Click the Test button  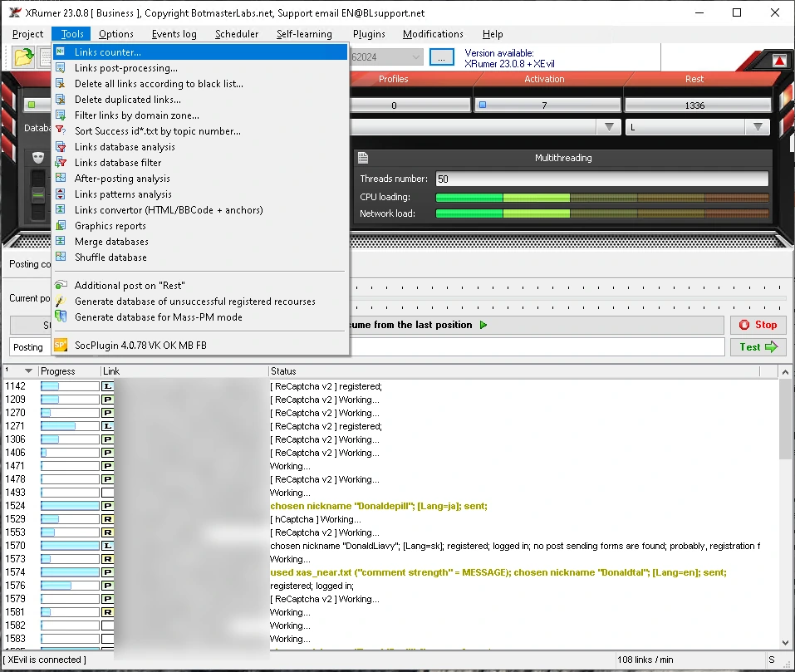tap(758, 347)
